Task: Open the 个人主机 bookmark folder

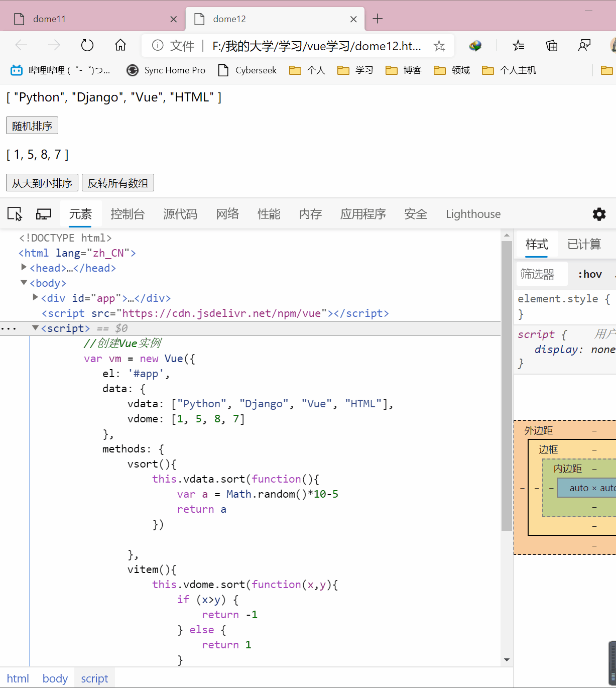Action: pyautogui.click(x=509, y=70)
